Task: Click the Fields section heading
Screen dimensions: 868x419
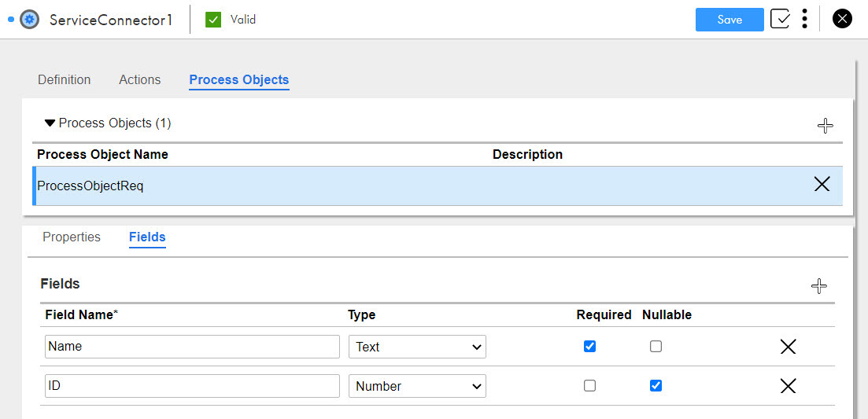Action: [61, 284]
